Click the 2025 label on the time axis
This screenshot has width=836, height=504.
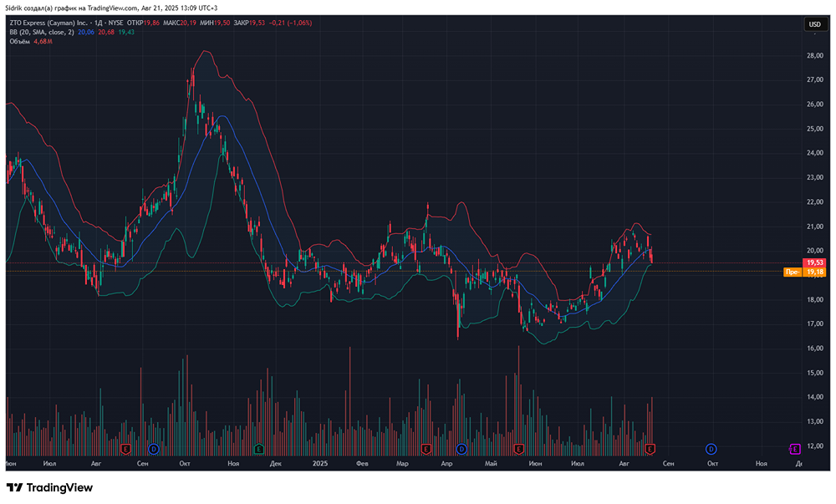pyautogui.click(x=319, y=462)
